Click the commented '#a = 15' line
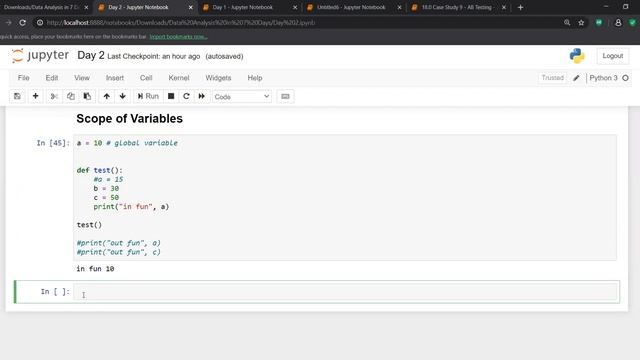Viewport: 640px width, 360px height. [x=108, y=179]
